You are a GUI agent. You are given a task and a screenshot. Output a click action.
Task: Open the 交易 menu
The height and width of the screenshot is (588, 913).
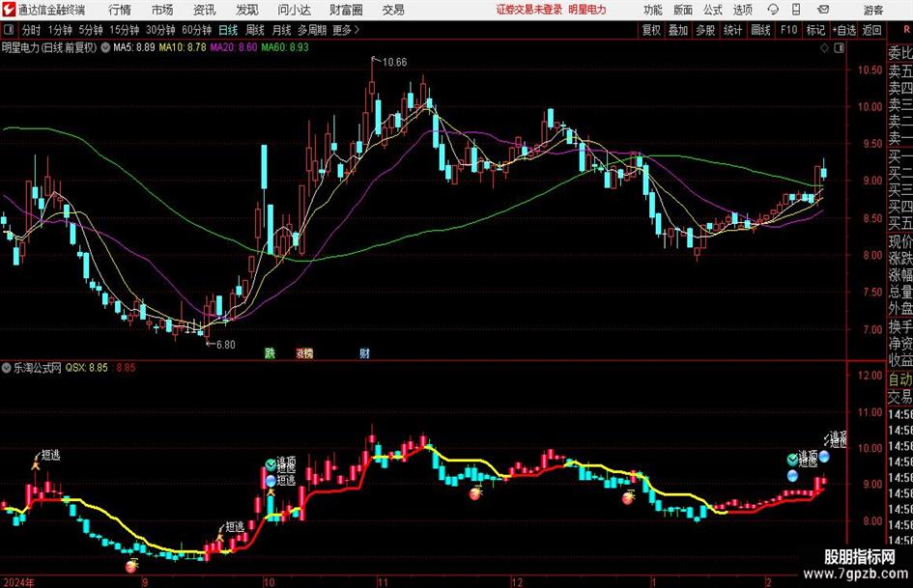tap(393, 10)
